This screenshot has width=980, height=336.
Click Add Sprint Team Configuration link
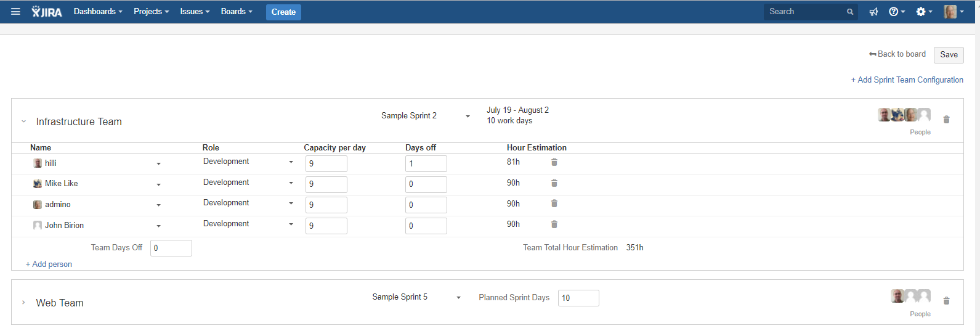(907, 80)
